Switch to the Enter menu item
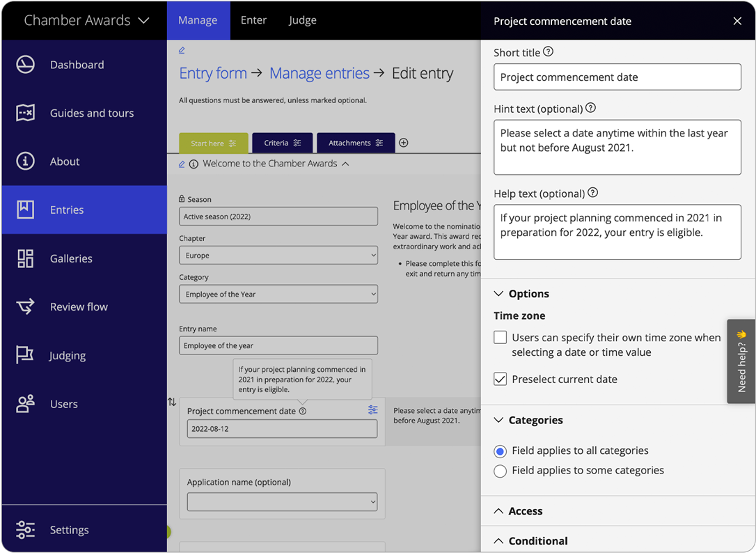The height and width of the screenshot is (555, 756). pyautogui.click(x=253, y=20)
